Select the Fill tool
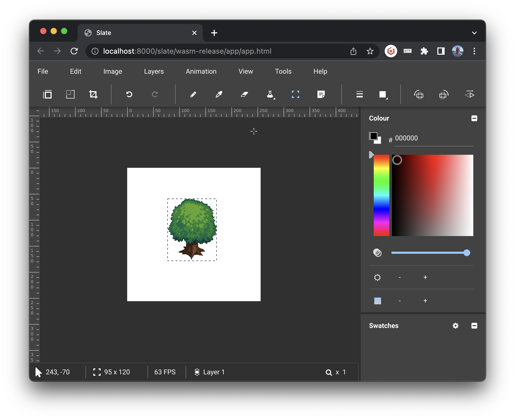 [270, 94]
